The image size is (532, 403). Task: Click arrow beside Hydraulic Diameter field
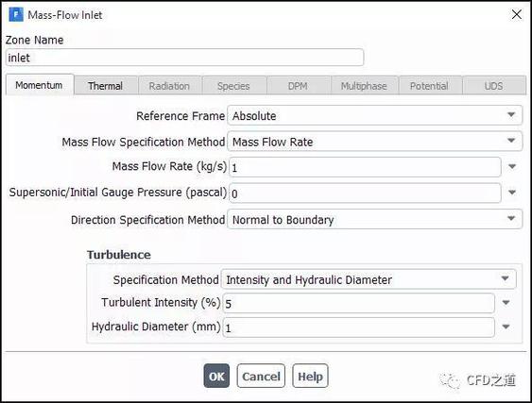[x=506, y=327]
